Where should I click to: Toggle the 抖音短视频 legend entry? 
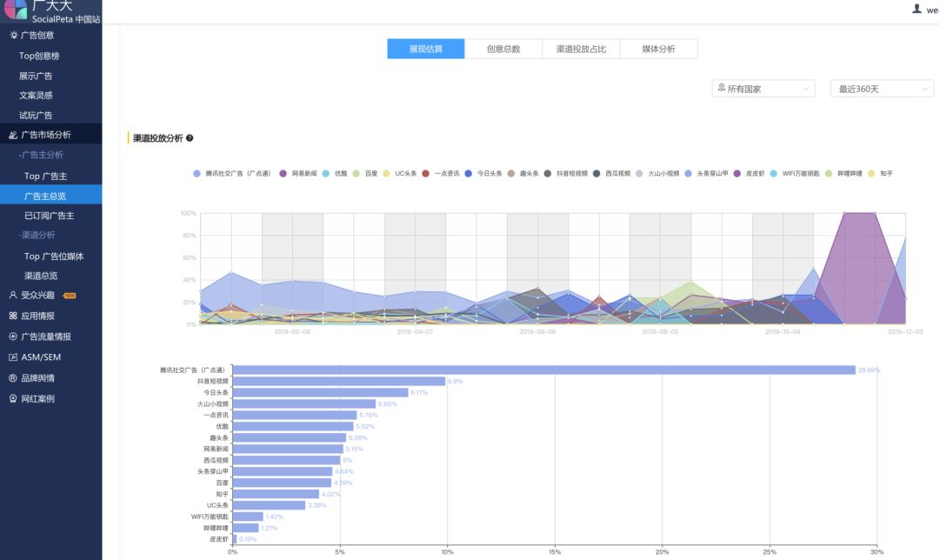coord(566,174)
